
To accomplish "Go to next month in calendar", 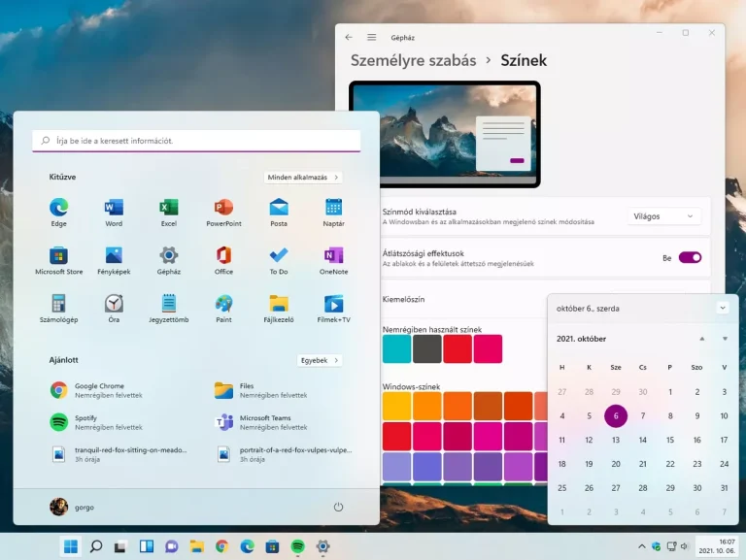I will (725, 339).
